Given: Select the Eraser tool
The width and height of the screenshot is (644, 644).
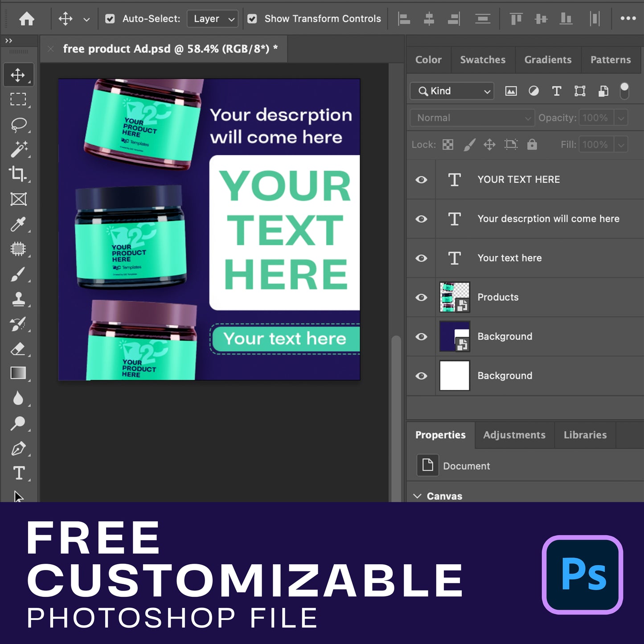Looking at the screenshot, I should pos(18,349).
